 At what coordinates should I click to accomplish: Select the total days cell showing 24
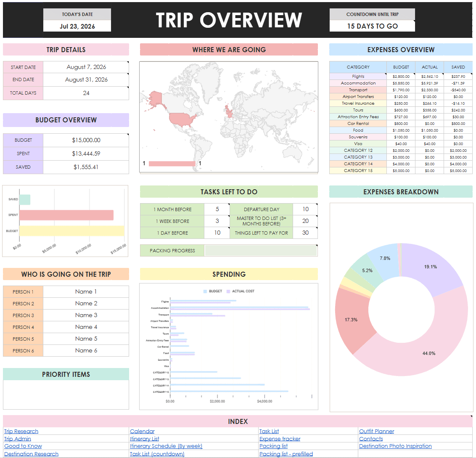pos(86,93)
